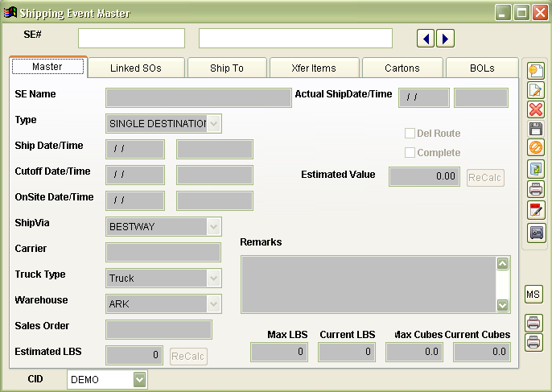Screen dimensions: 552x392
Task: Toggle the Del Route checkbox
Action: pyautogui.click(x=410, y=134)
